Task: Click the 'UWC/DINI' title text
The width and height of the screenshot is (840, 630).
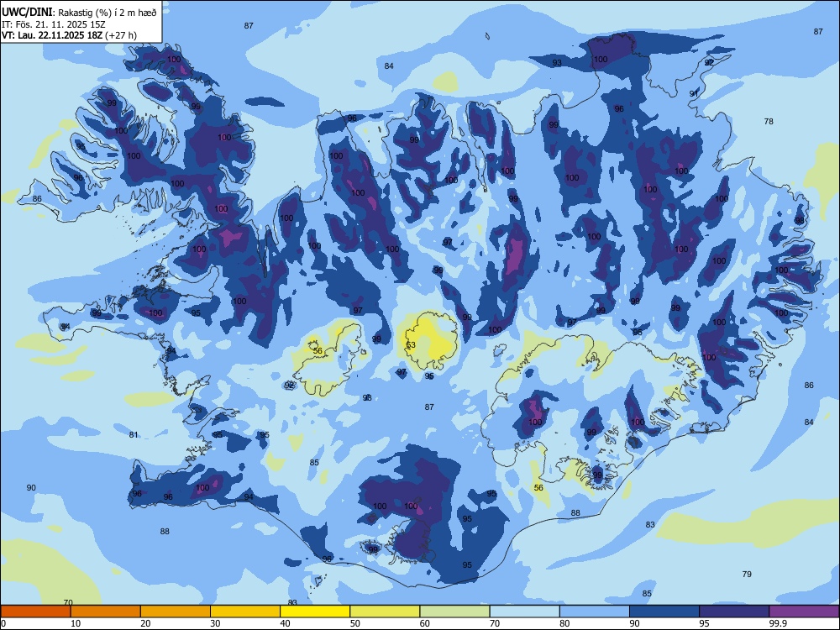Action: click(27, 13)
